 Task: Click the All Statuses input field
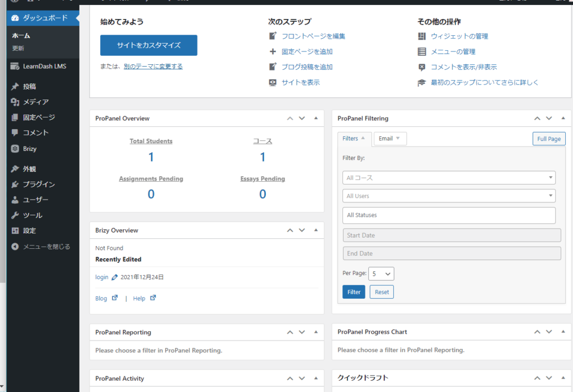[x=449, y=215]
